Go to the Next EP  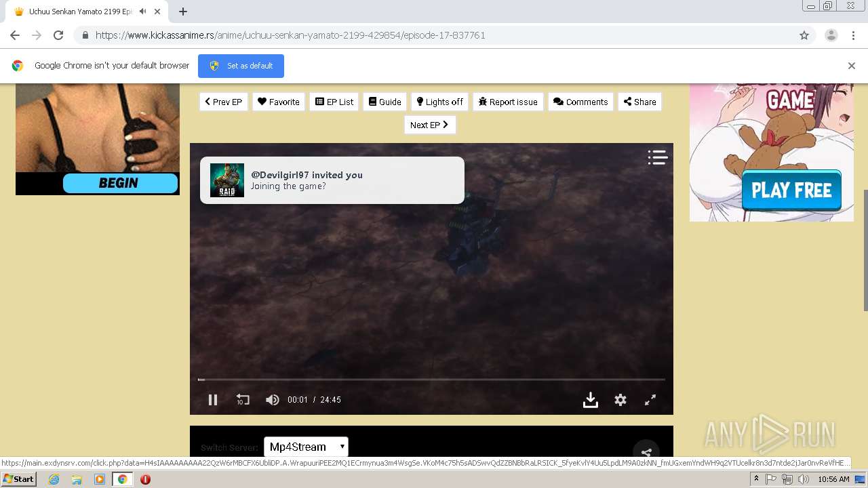(x=430, y=125)
